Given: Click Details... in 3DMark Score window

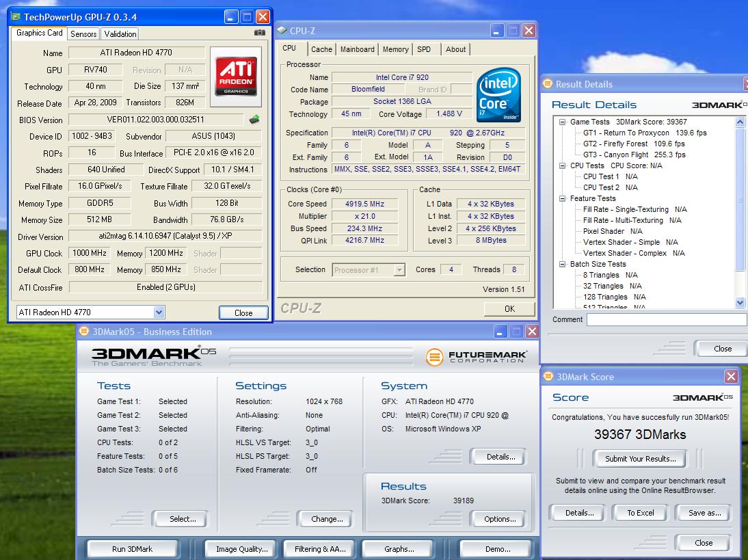Looking at the screenshot, I should pyautogui.click(x=579, y=513).
